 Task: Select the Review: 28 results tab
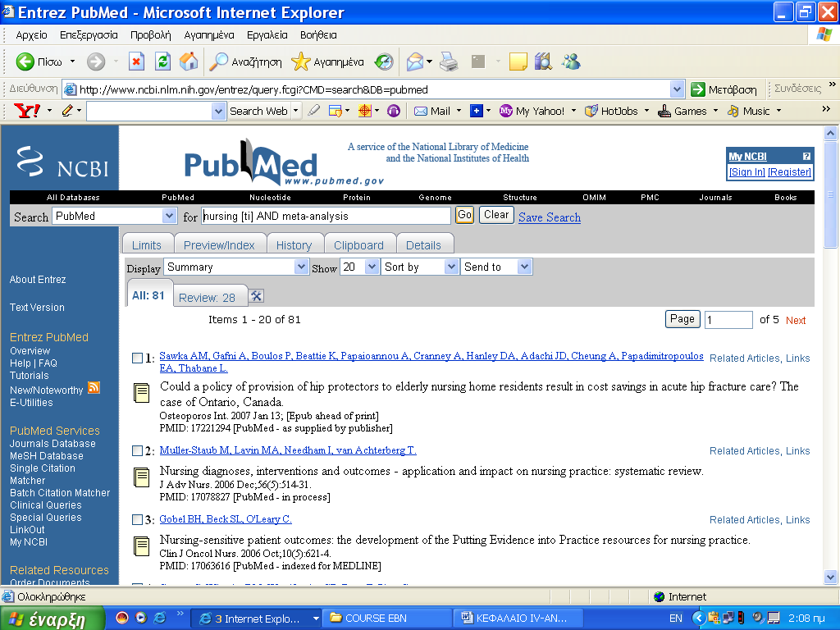pos(209,296)
